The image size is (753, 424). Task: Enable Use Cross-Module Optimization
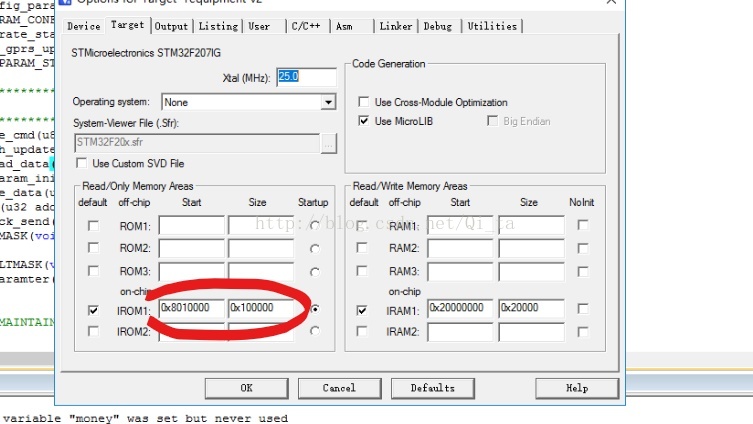click(364, 102)
